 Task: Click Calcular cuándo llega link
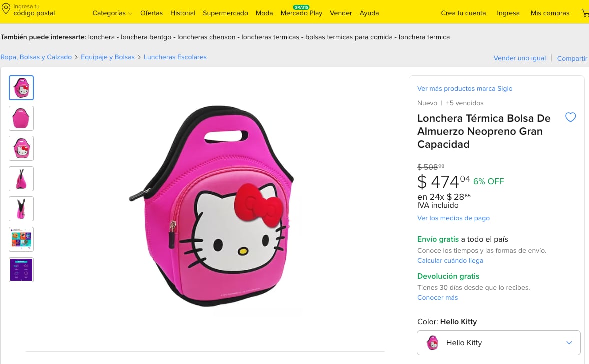(x=450, y=260)
